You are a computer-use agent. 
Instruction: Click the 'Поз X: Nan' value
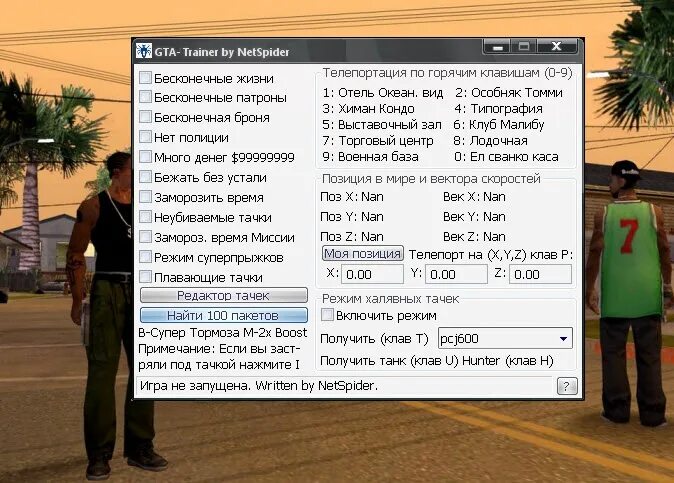pos(352,197)
